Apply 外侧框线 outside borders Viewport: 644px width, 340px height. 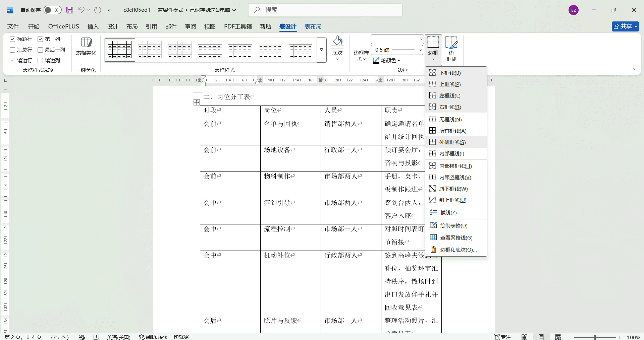(456, 142)
